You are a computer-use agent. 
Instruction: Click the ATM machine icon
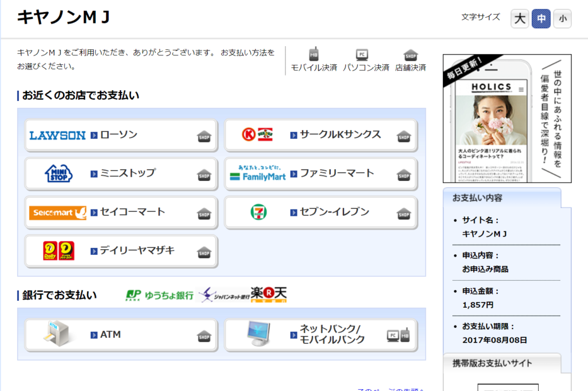pyautogui.click(x=57, y=334)
